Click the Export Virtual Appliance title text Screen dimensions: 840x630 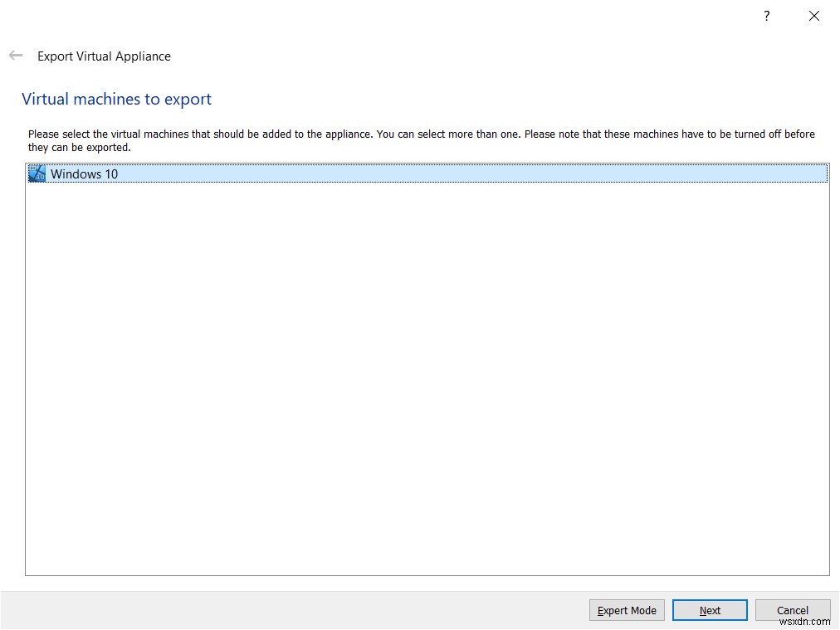104,56
